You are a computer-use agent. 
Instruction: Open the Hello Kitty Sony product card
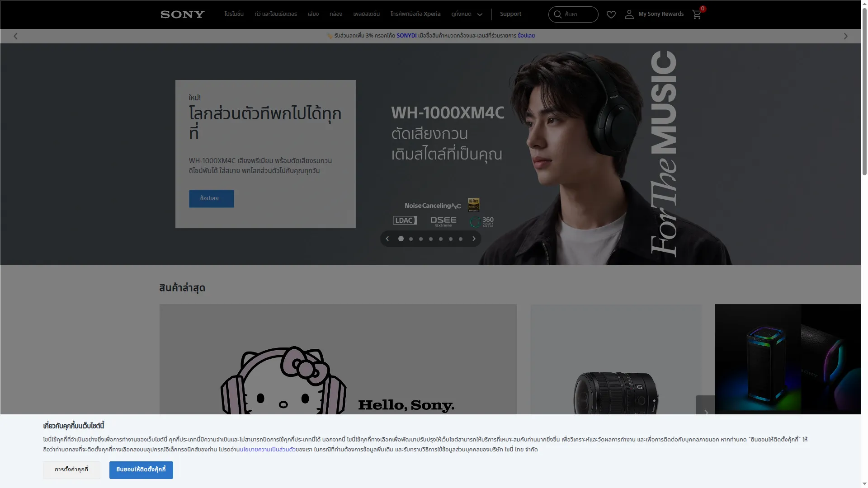tap(338, 359)
